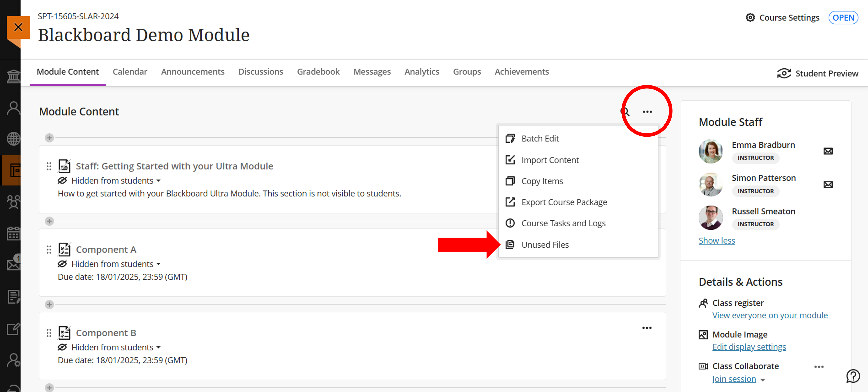Open the Component A folder
The image size is (868, 392).
(x=106, y=249)
